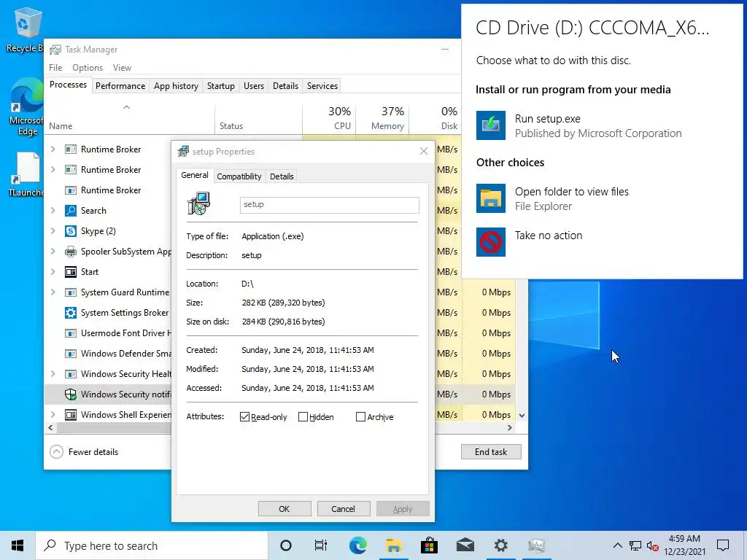Click the Windows Security notification shield icon

coord(71,394)
